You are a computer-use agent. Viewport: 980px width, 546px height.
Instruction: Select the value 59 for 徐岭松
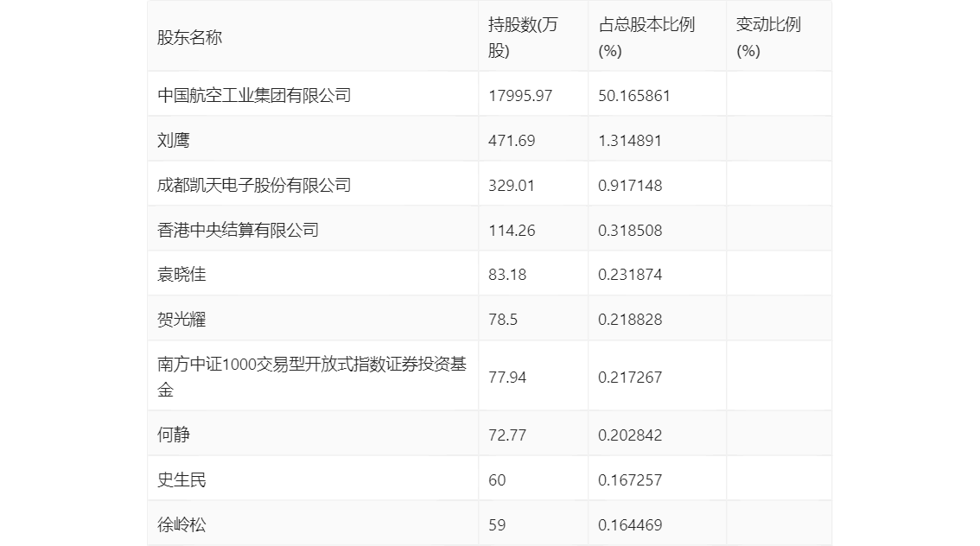click(x=497, y=524)
